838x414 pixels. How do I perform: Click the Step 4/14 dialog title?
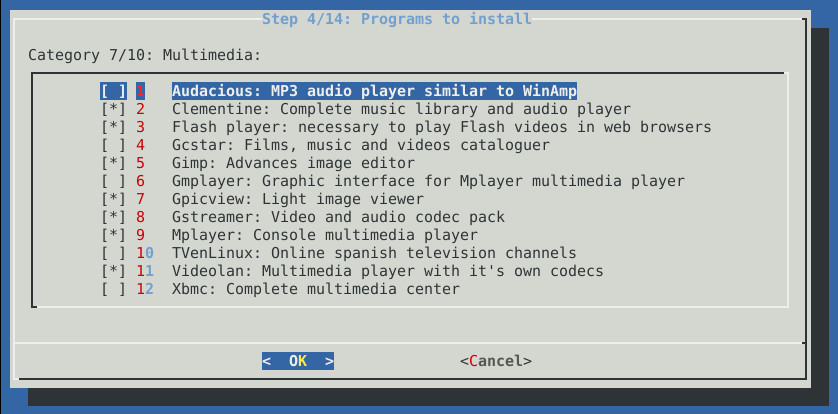point(397,19)
